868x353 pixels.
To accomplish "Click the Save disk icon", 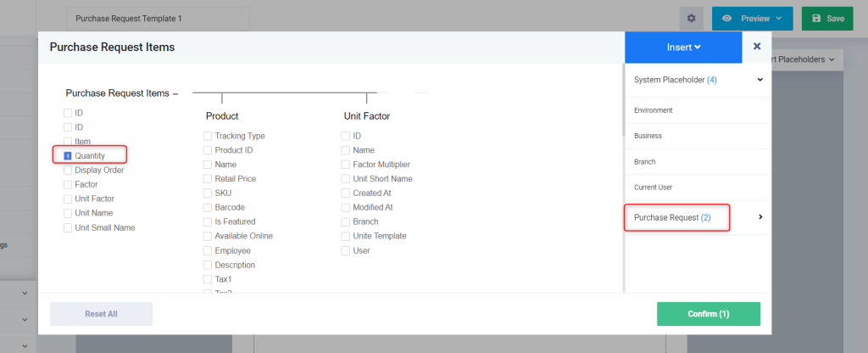I will point(816,19).
